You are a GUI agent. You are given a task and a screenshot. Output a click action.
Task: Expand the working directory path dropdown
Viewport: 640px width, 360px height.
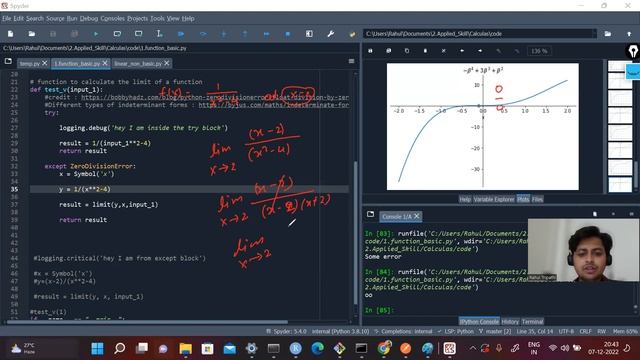(594, 34)
